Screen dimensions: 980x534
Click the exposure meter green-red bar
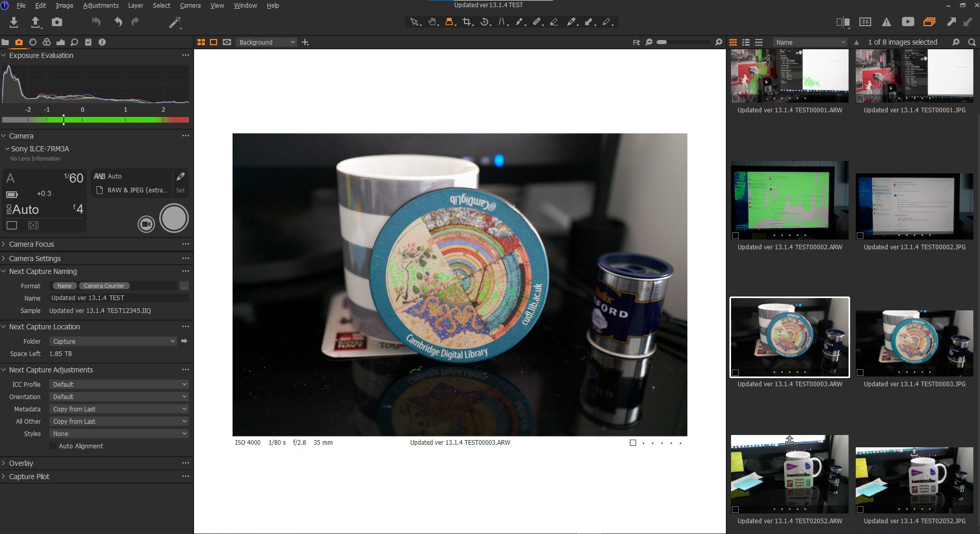click(95, 120)
